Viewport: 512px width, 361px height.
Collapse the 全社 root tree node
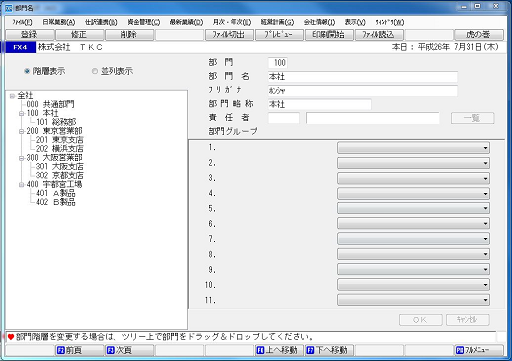click(12, 96)
